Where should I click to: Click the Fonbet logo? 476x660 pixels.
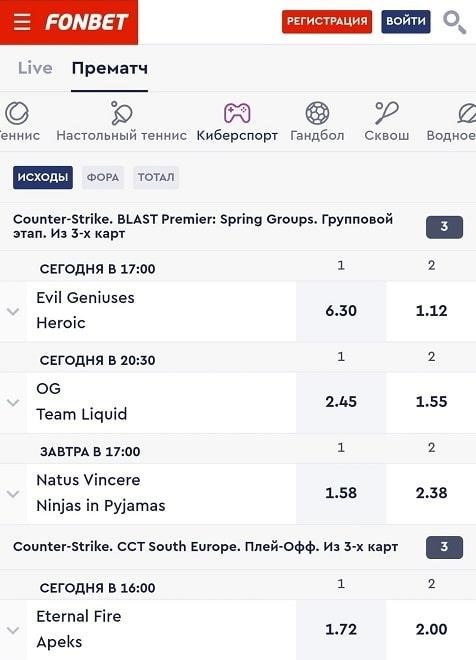point(86,22)
